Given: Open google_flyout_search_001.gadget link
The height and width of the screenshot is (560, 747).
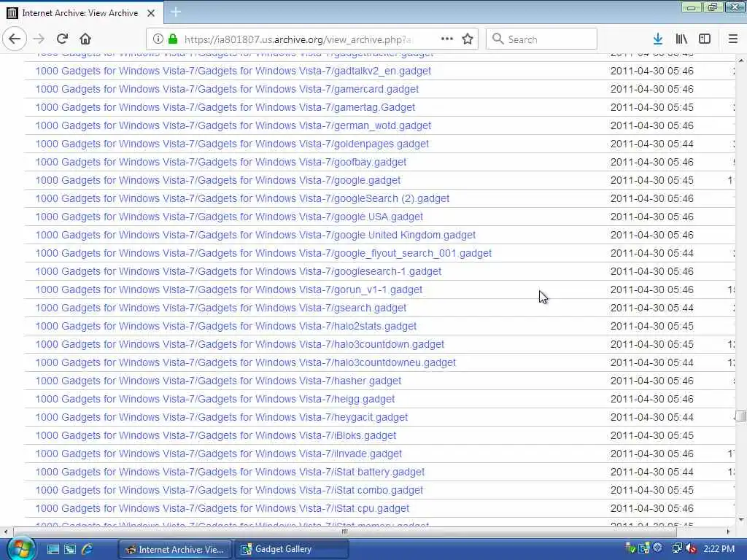Looking at the screenshot, I should click(263, 253).
